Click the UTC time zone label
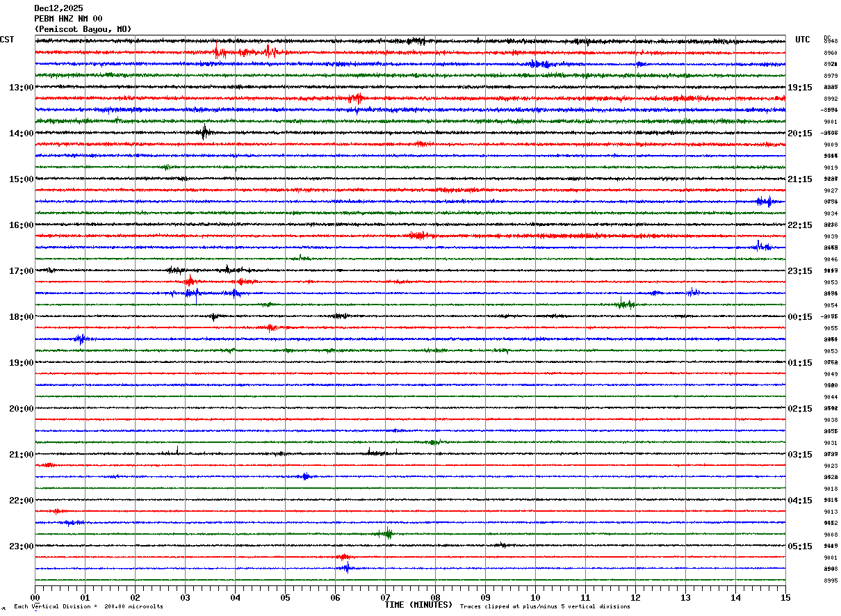Screen dimensions: 841x616 [803, 40]
